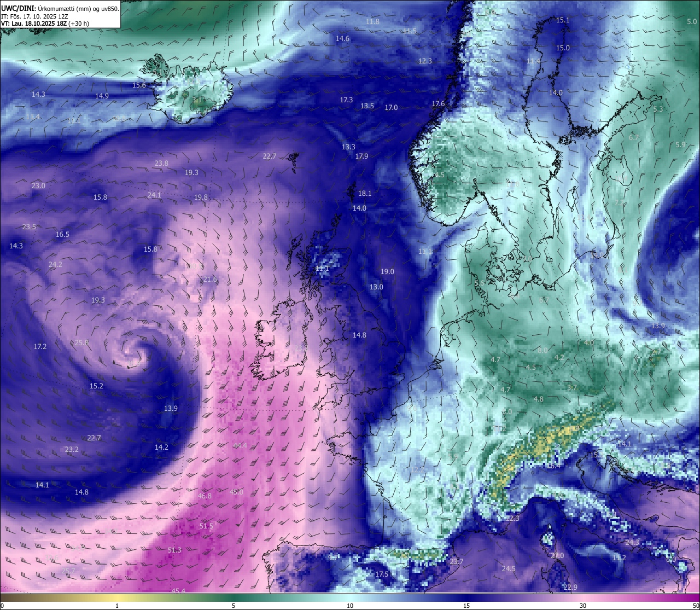Click the 14.6 value label
Viewport: 700px width, 610px height.
click(x=342, y=38)
